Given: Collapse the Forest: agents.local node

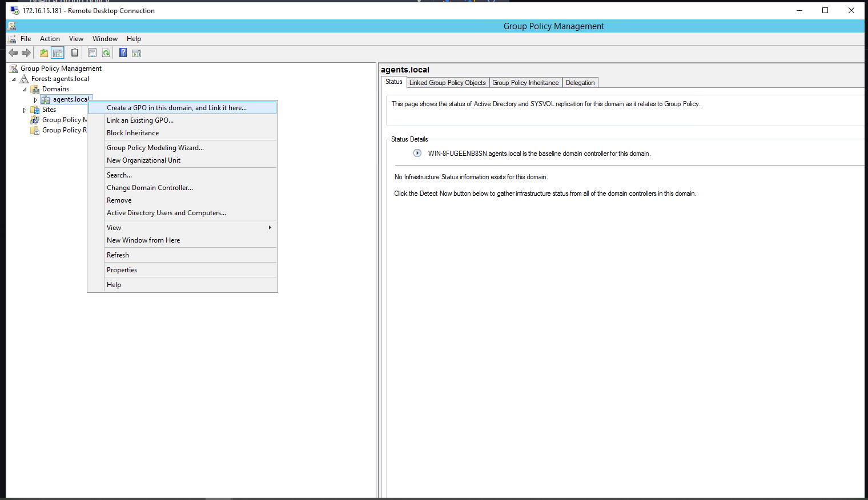Looking at the screenshot, I should [14, 79].
